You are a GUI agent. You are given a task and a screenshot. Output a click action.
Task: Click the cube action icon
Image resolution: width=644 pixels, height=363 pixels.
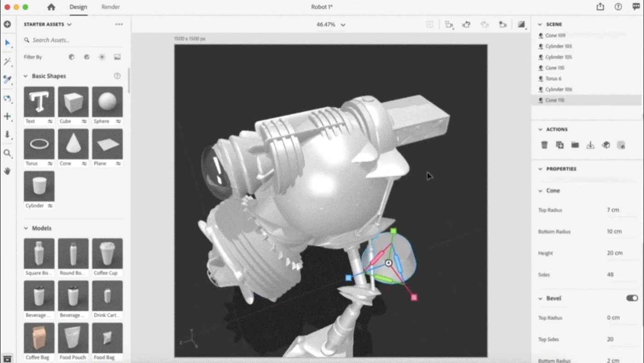606,145
